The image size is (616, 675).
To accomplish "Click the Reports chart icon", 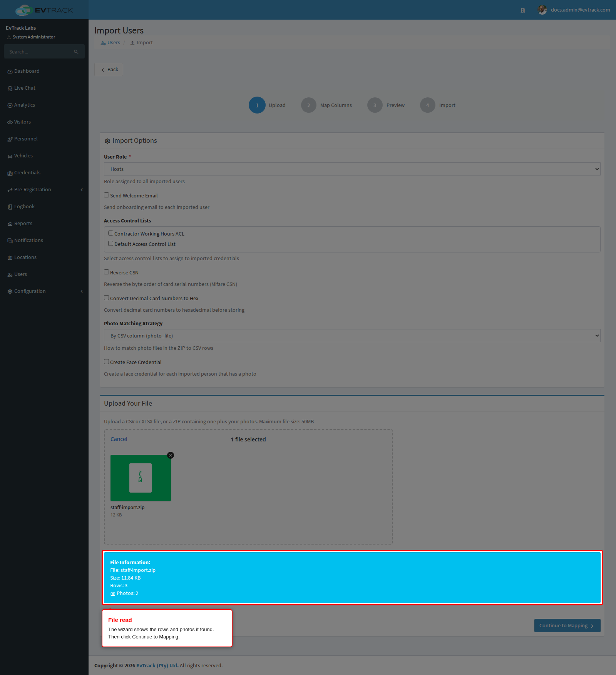I will [10, 224].
